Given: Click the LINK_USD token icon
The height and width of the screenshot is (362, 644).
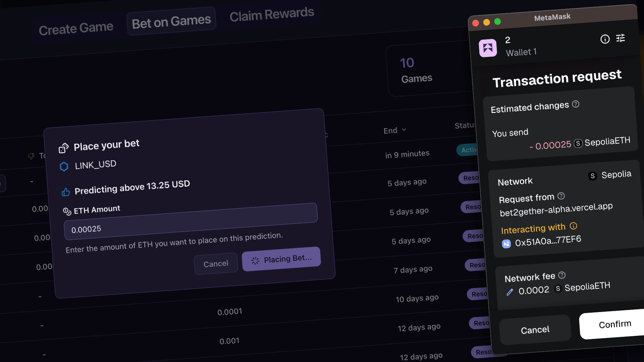Looking at the screenshot, I should pyautogui.click(x=64, y=167).
